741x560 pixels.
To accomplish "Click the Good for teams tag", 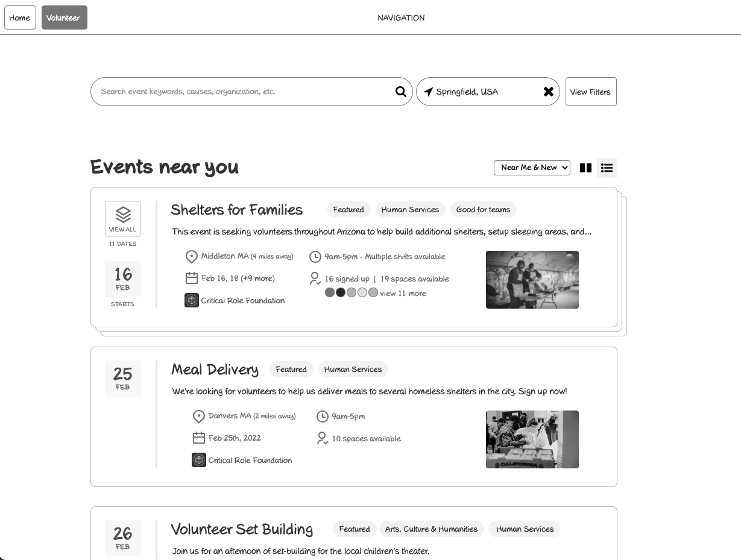I will (483, 210).
